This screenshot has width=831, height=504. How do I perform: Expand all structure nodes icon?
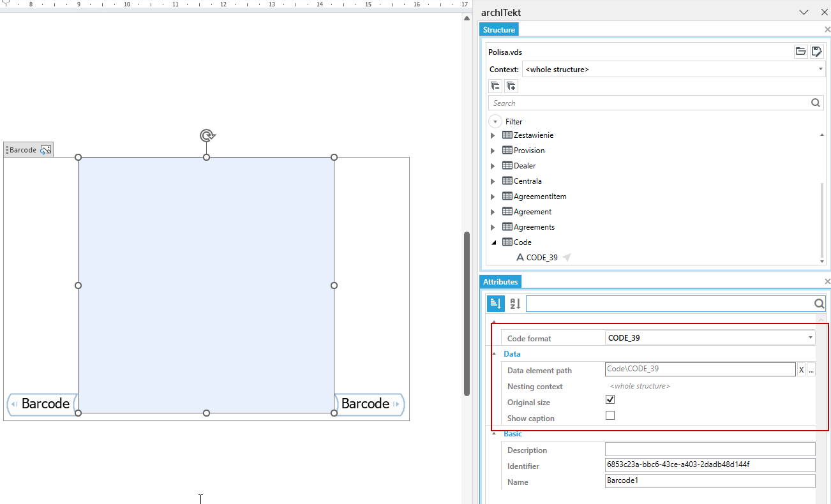coord(511,85)
